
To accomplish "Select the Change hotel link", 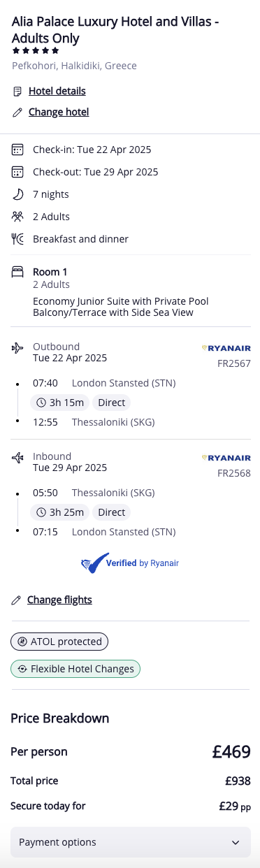I will point(59,112).
